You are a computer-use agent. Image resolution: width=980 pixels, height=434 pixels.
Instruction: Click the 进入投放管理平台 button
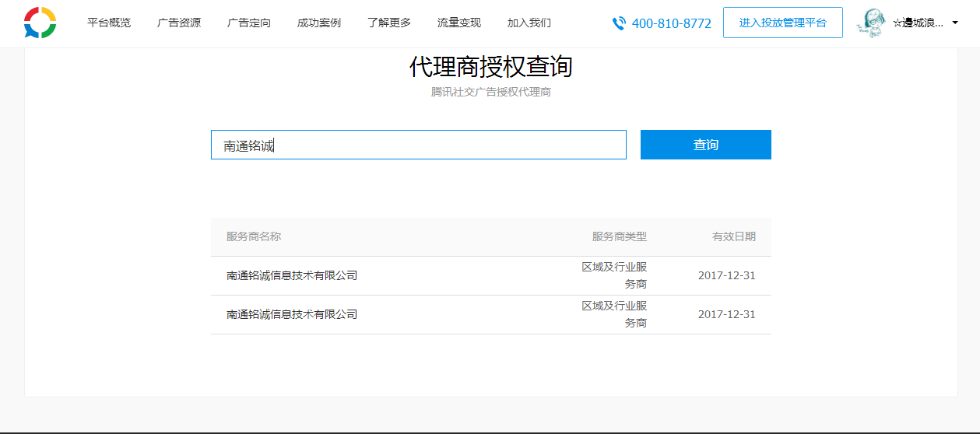783,23
